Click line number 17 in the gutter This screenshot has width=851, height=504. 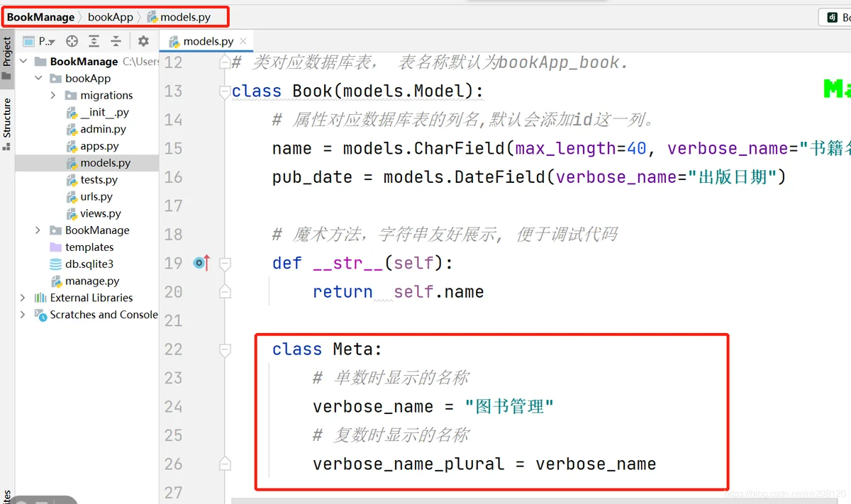(173, 206)
